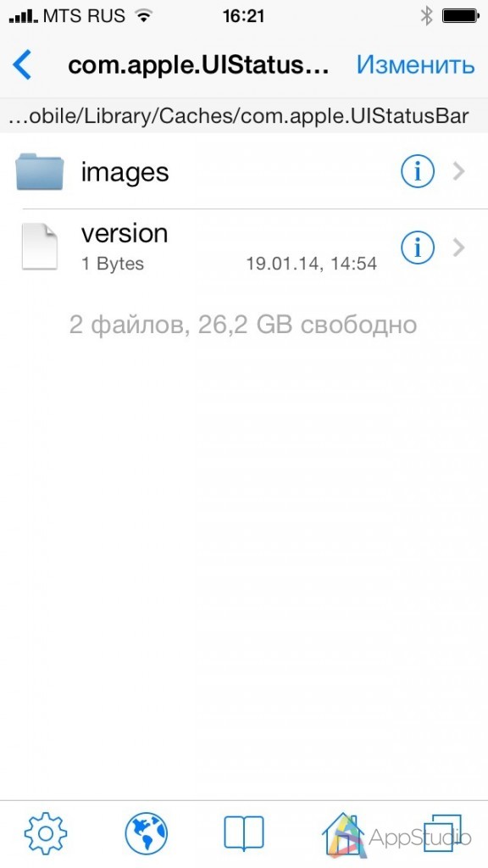Go back with the blue arrow

point(22,64)
